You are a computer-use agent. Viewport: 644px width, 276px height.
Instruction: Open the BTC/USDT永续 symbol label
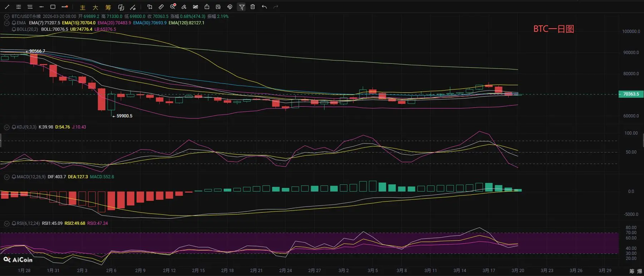pos(26,16)
